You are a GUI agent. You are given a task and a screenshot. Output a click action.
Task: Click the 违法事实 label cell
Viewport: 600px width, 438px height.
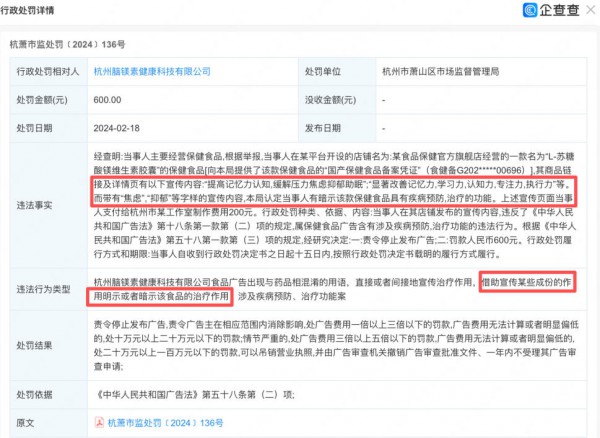49,205
